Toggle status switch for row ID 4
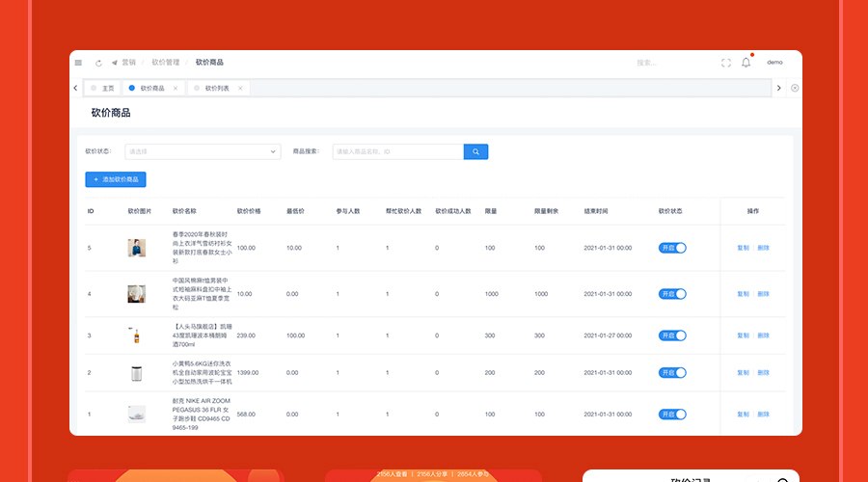This screenshot has width=868, height=482. tap(672, 294)
